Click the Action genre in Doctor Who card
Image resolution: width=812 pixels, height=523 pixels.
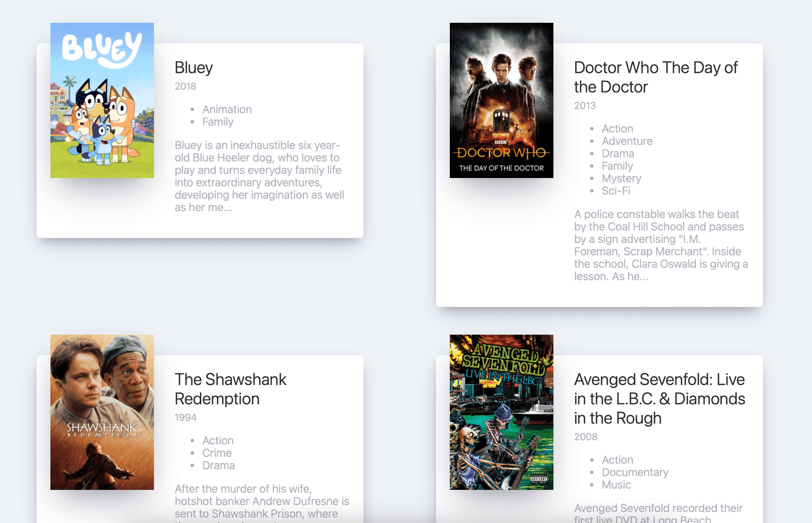[x=617, y=129]
